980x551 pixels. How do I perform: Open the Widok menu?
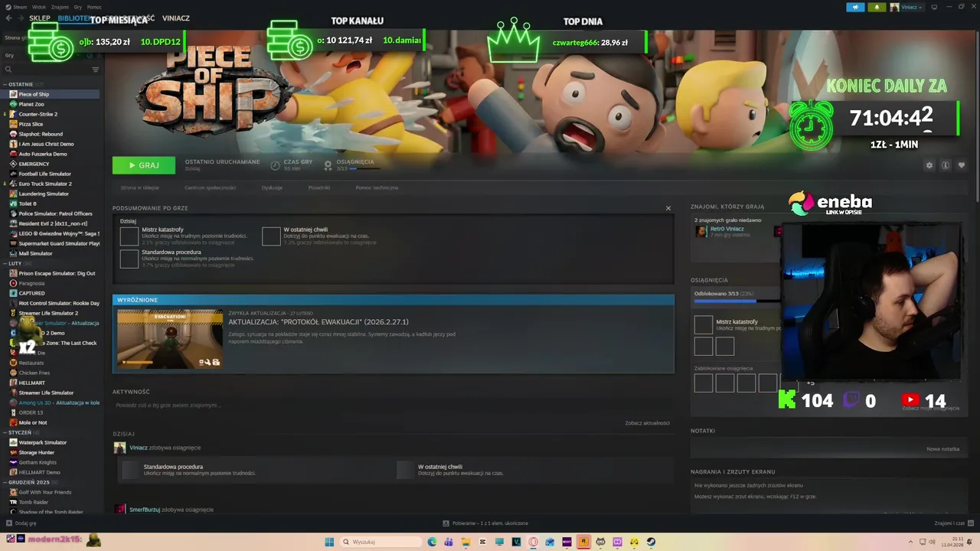[x=39, y=7]
